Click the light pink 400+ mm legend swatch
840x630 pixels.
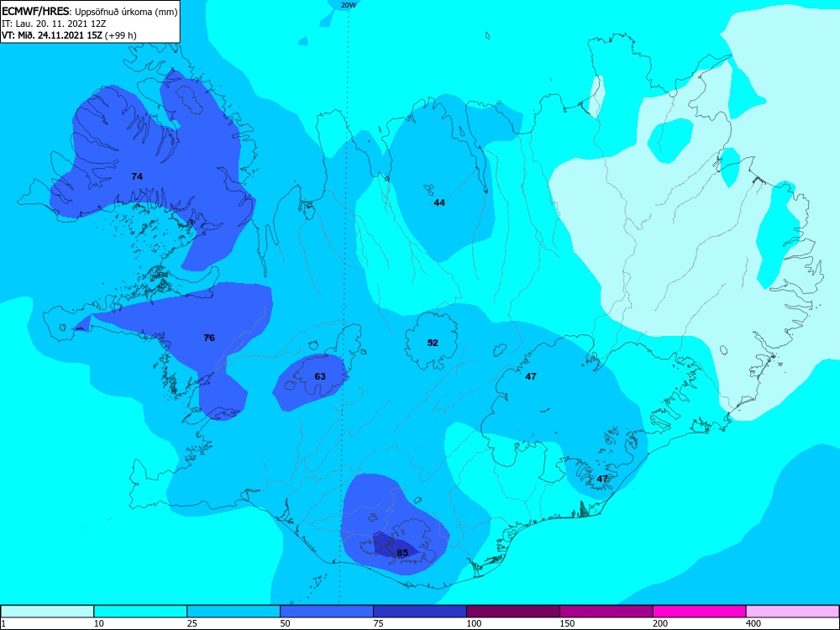click(x=793, y=612)
